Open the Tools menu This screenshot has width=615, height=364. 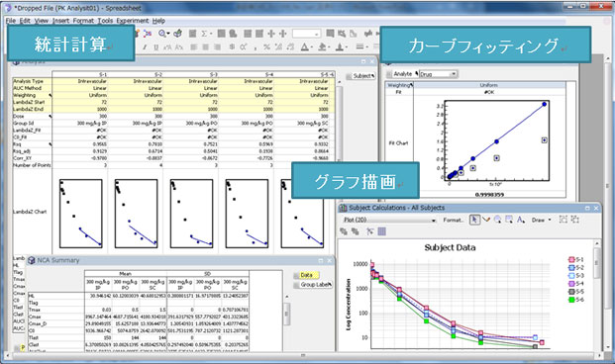click(x=105, y=21)
